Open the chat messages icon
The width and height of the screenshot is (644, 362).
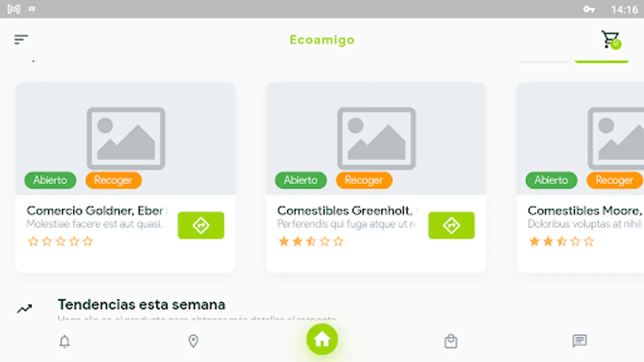580,341
